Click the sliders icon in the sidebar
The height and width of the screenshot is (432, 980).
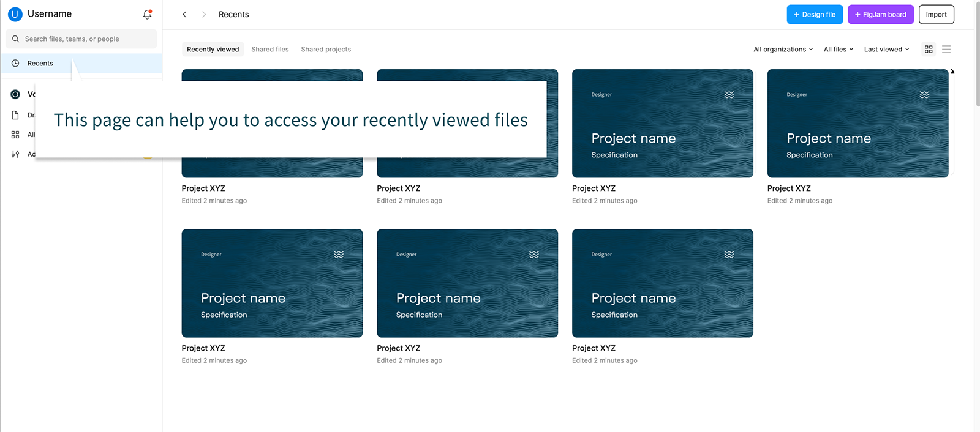pyautogui.click(x=15, y=154)
